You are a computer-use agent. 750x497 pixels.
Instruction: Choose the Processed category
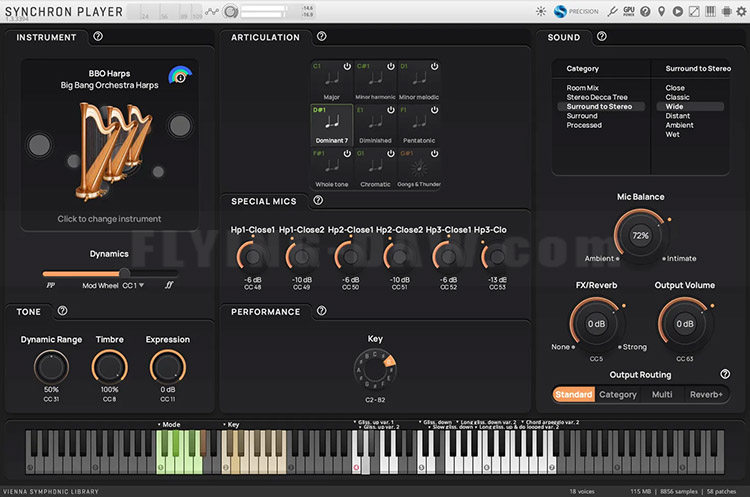pos(584,125)
